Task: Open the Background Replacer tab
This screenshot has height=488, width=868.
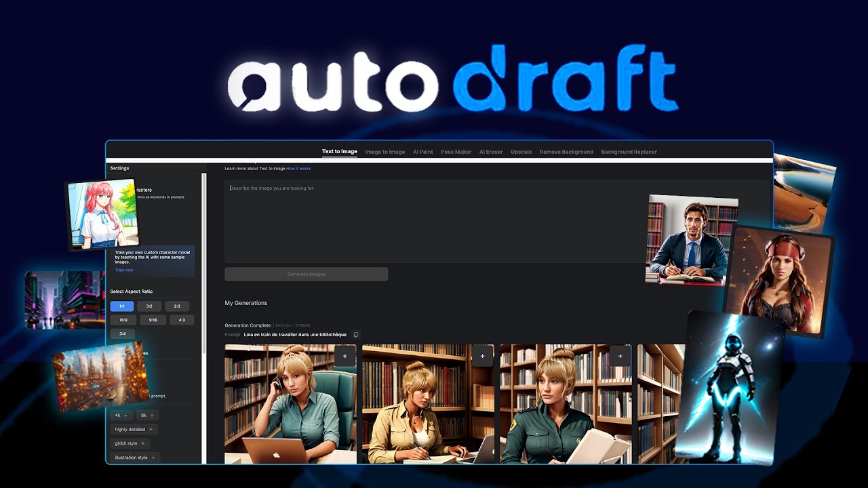Action: click(629, 152)
